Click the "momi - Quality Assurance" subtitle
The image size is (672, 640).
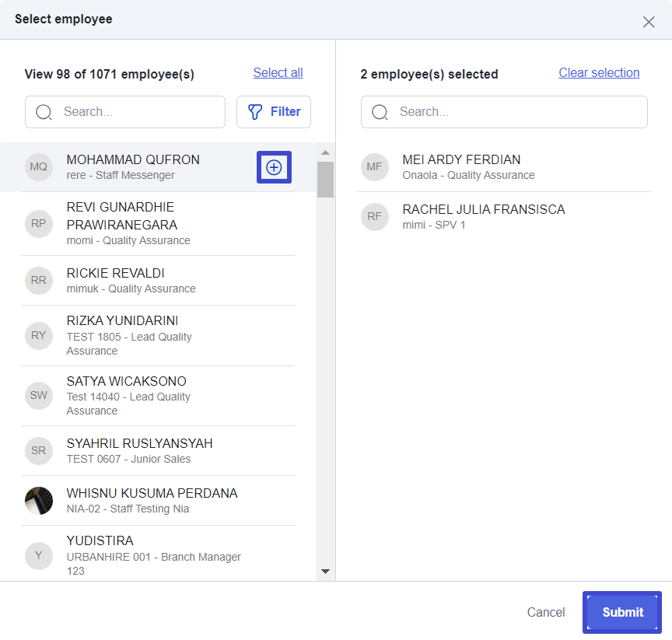tap(128, 241)
